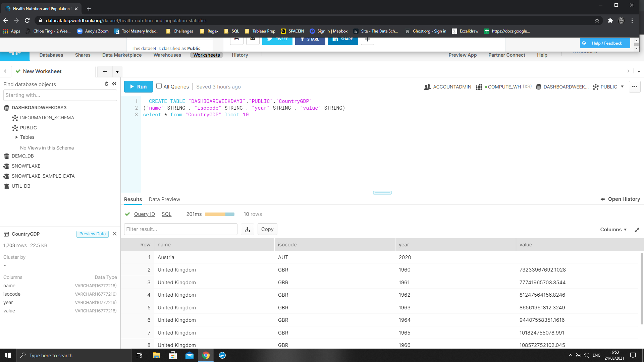
Task: Open the worksheet tab dropdown arrow
Action: [x=117, y=72]
